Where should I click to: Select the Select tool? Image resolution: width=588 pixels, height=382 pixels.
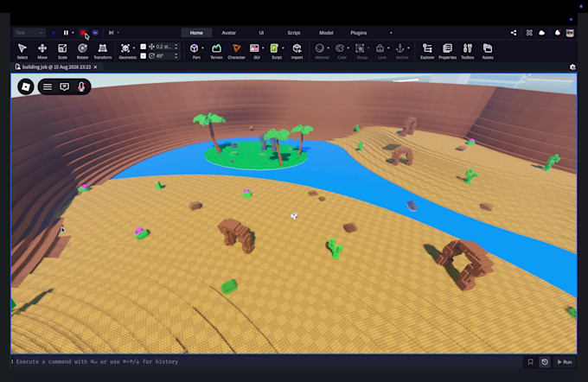(22, 51)
